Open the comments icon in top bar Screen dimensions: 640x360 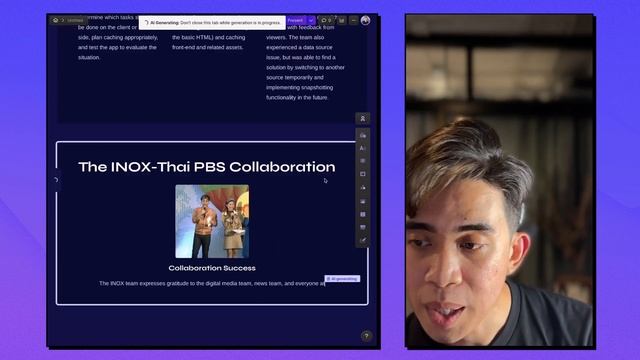coord(326,20)
